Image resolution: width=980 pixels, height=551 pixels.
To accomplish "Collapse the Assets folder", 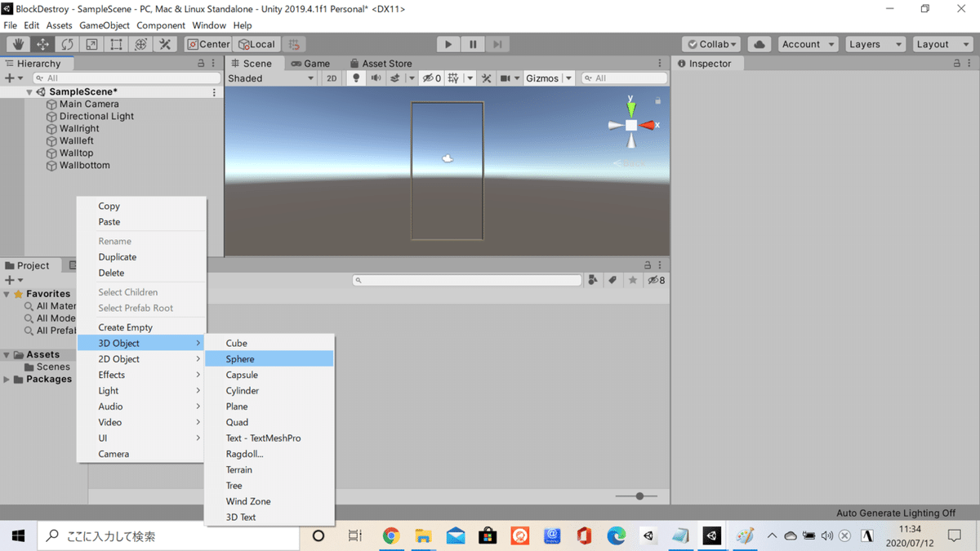I will [7, 355].
